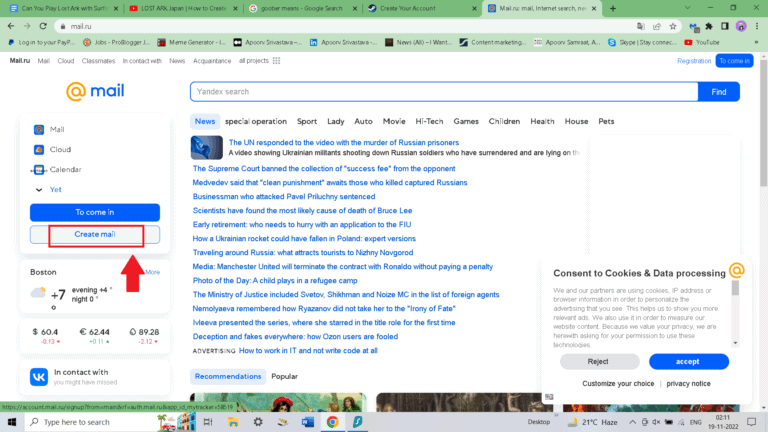
Task: Click the UN news thumbnail image
Action: (207, 147)
